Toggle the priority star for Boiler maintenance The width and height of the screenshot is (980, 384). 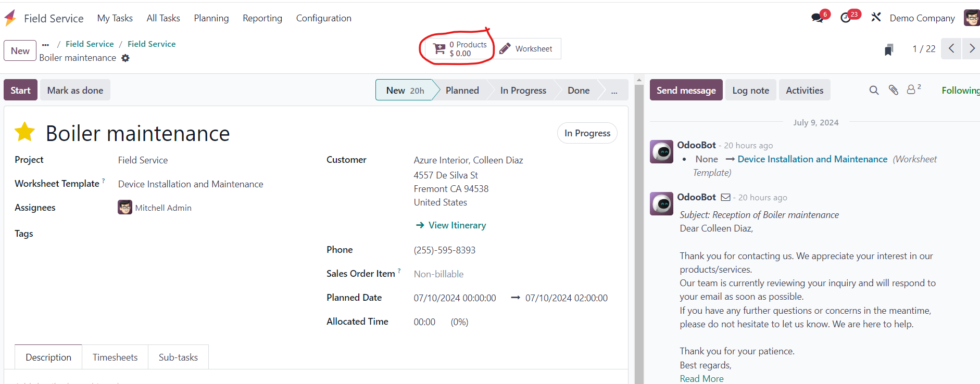tap(24, 132)
